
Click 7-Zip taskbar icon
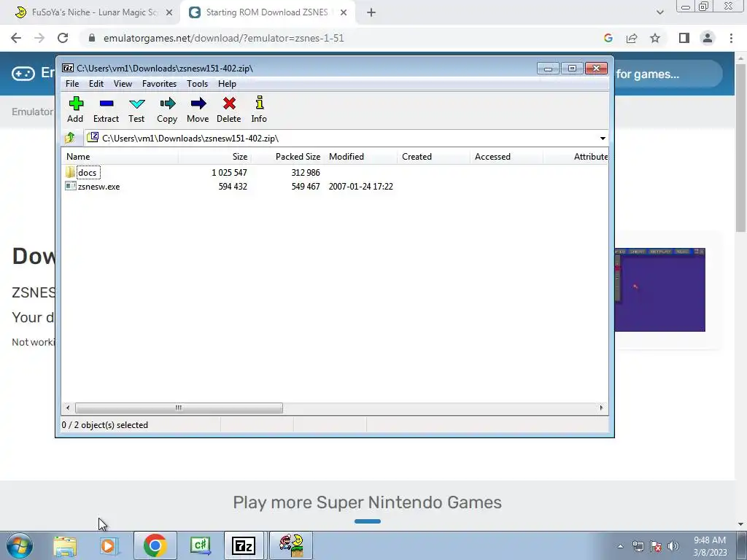[x=244, y=545]
